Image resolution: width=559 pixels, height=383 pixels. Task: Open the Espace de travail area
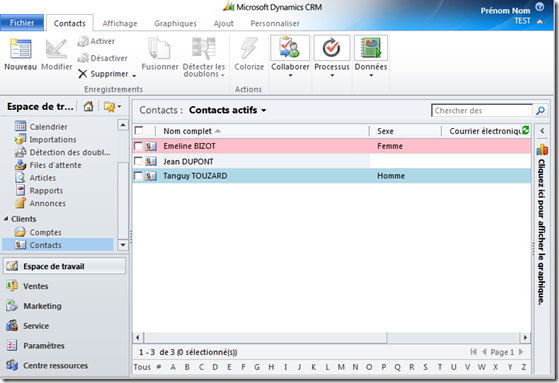pos(65,266)
